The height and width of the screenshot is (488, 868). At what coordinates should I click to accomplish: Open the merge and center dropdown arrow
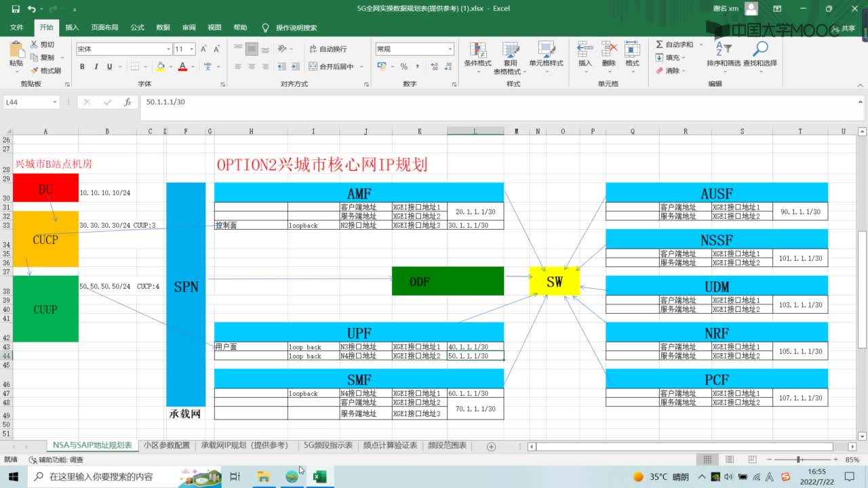click(361, 66)
